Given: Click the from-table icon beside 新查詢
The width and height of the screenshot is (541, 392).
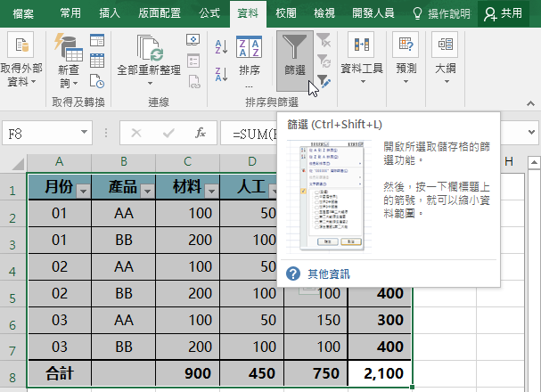Looking at the screenshot, I should click(97, 61).
